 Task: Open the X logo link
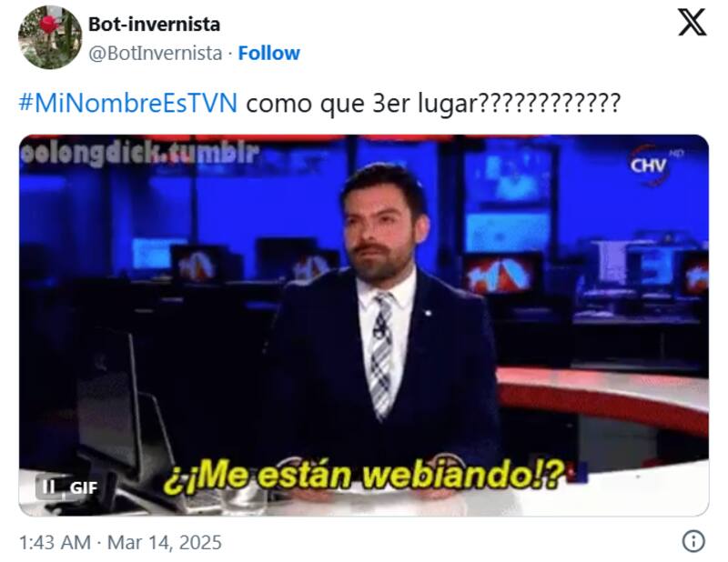692,22
